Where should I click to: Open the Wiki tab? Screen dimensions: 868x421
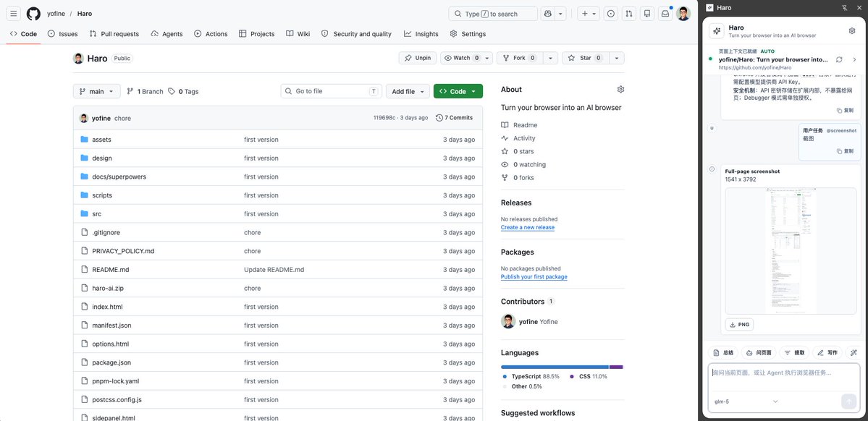[x=298, y=34]
